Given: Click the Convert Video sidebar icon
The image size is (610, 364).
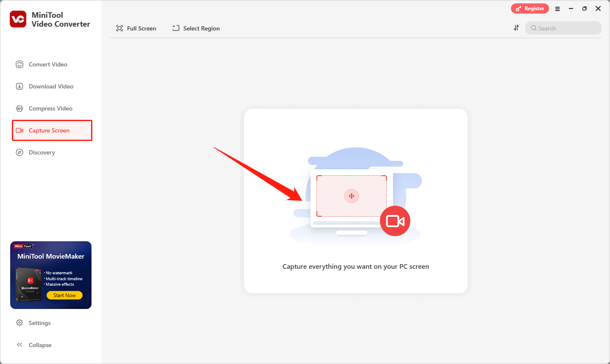Looking at the screenshot, I should 19,64.
